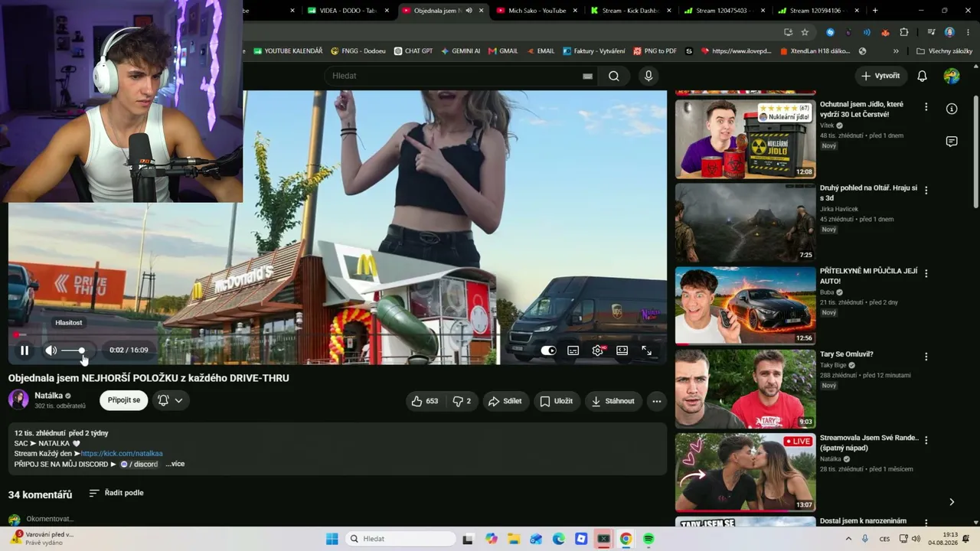Open the video player settings gear
The width and height of the screenshot is (980, 551).
coord(598,350)
